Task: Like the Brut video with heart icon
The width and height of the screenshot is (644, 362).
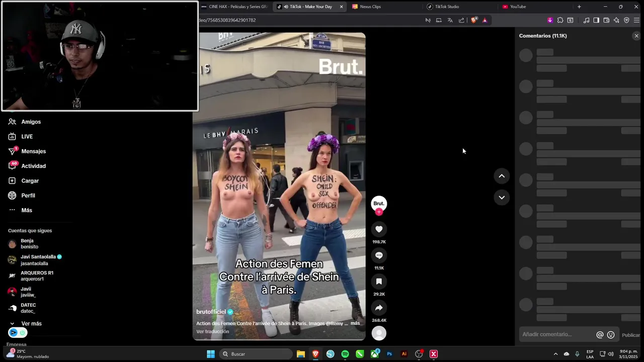Action: tap(379, 229)
